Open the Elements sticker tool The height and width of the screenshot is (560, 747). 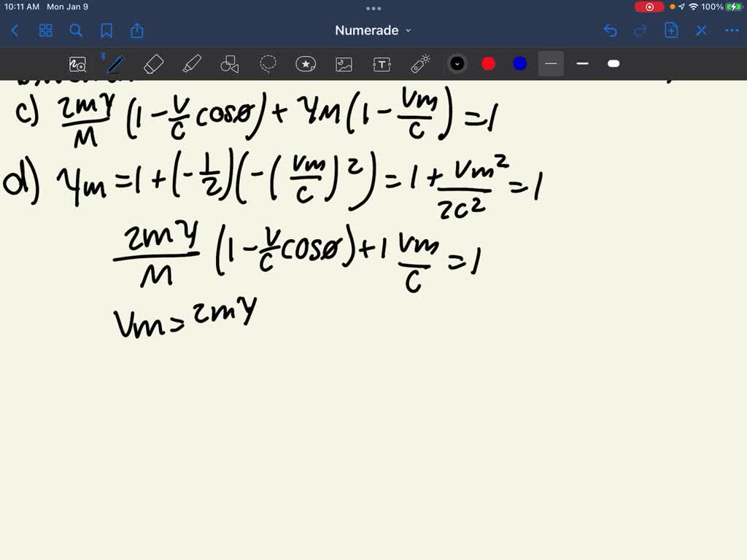point(306,64)
